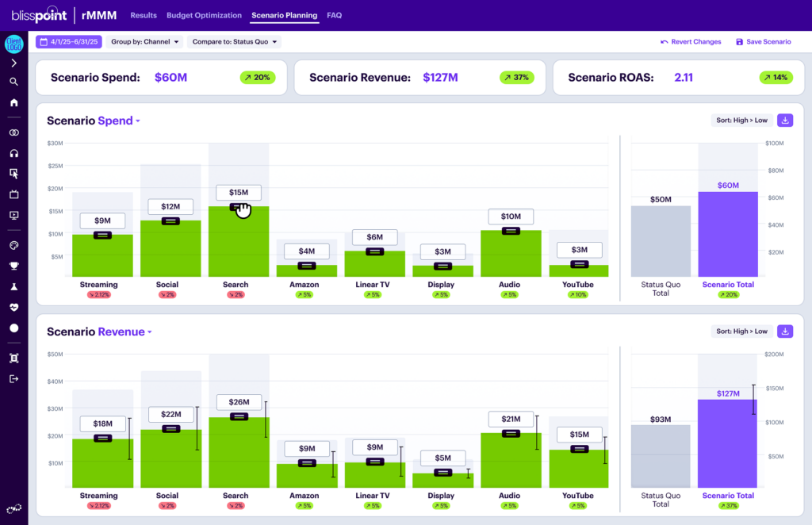Screen dimensions: 812x525
Task: Open Sort: High > Low in the Spend chart
Action: (x=741, y=120)
